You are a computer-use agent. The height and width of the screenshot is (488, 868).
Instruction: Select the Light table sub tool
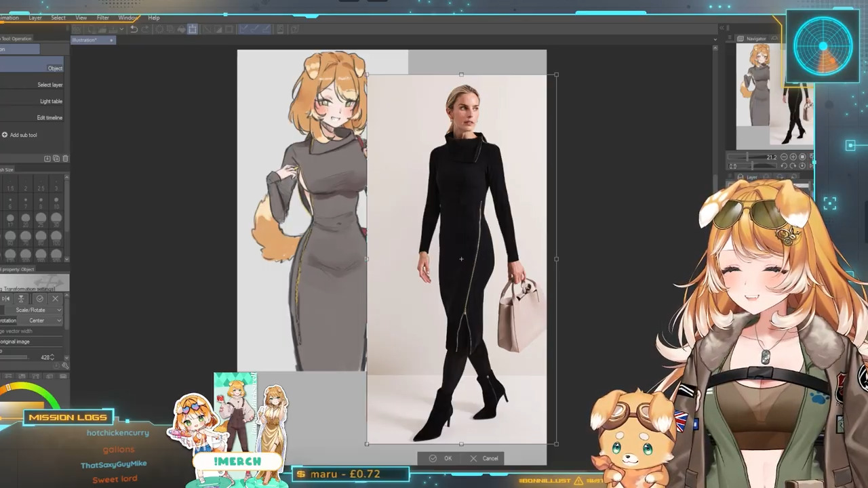[x=50, y=101]
